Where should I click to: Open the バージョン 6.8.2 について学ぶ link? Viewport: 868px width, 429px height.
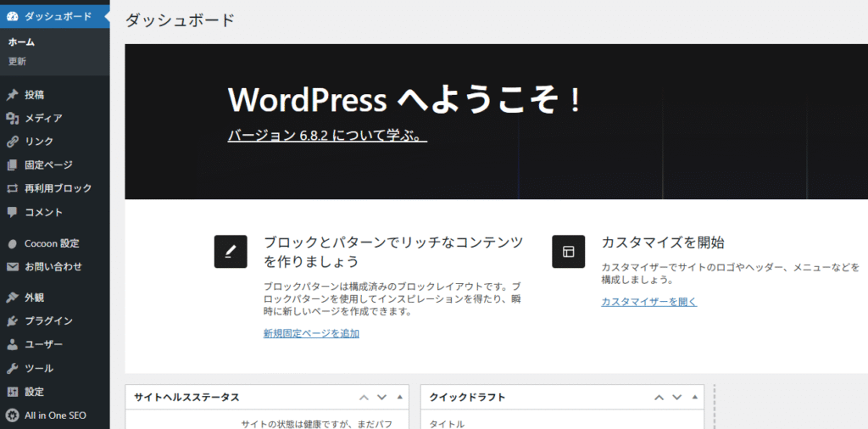327,136
